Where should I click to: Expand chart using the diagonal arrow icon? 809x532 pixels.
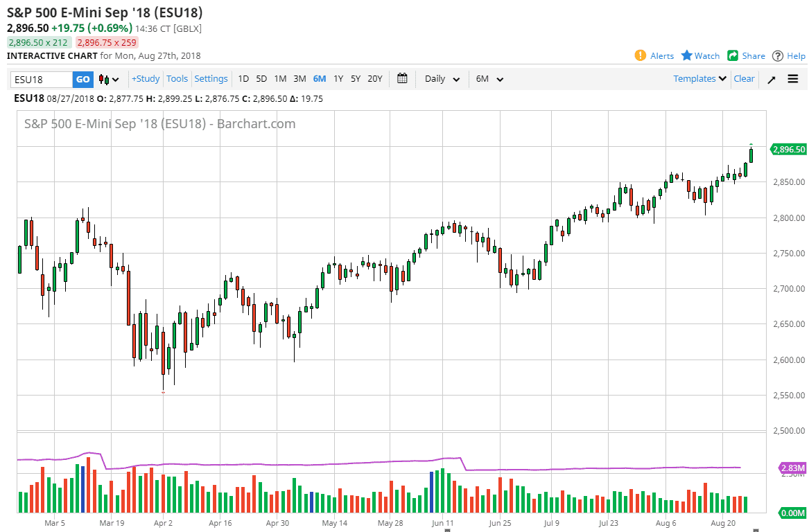pos(771,78)
